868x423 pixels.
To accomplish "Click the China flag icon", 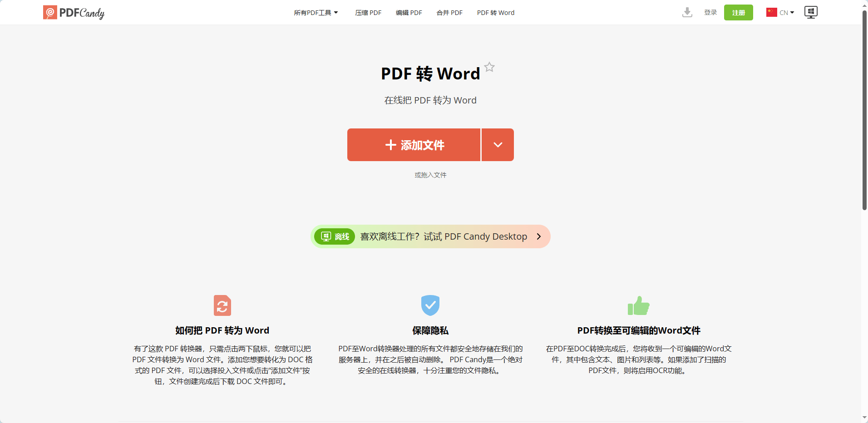I will pos(771,12).
